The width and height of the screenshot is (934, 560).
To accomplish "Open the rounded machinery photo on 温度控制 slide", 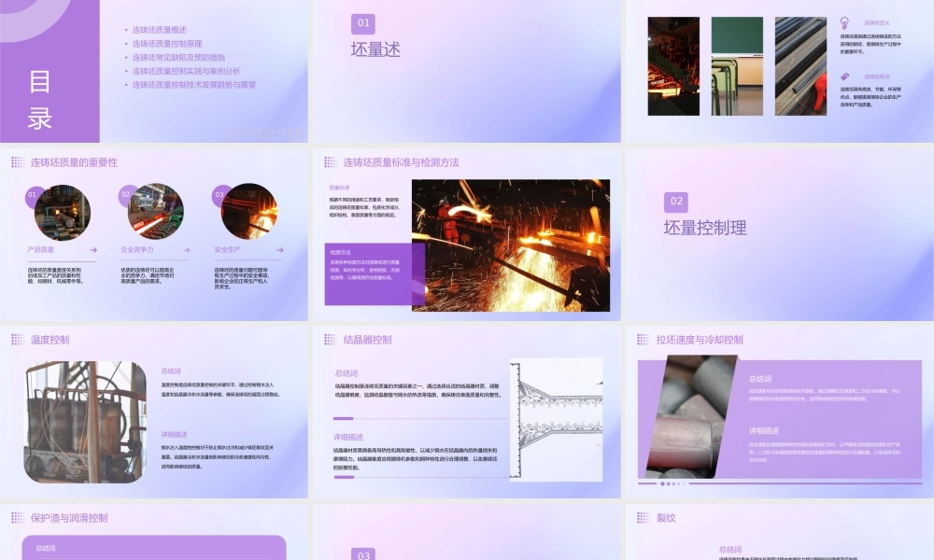I will point(85,421).
